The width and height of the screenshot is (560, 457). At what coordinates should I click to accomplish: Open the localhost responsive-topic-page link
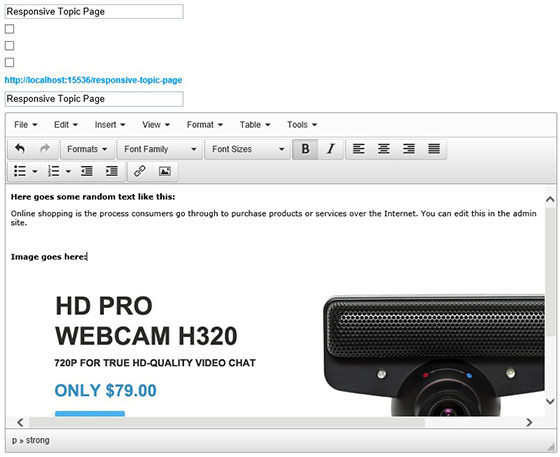93,80
